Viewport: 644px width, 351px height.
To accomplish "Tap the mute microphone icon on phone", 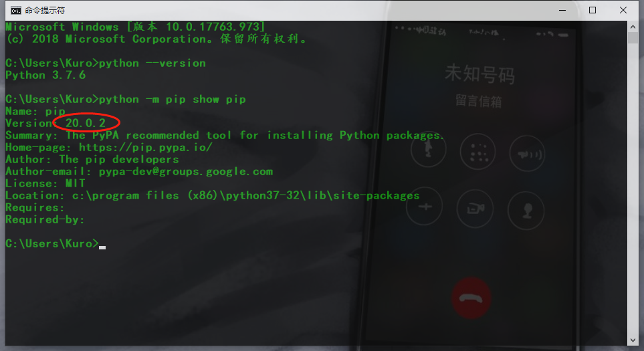I will pyautogui.click(x=429, y=149).
